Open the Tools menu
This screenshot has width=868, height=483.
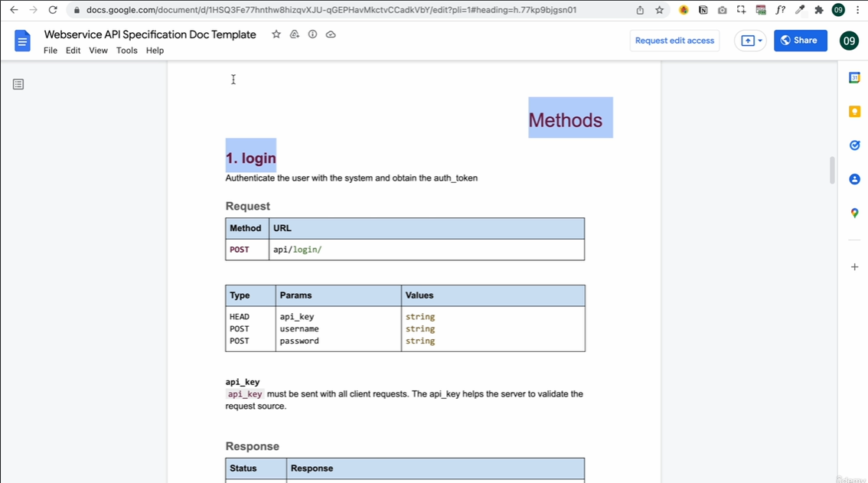coord(127,51)
